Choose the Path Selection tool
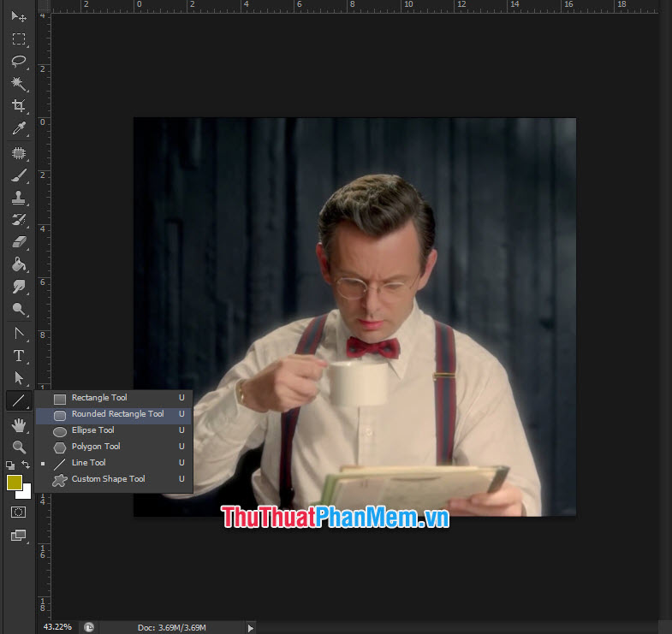672x634 pixels. click(19, 378)
